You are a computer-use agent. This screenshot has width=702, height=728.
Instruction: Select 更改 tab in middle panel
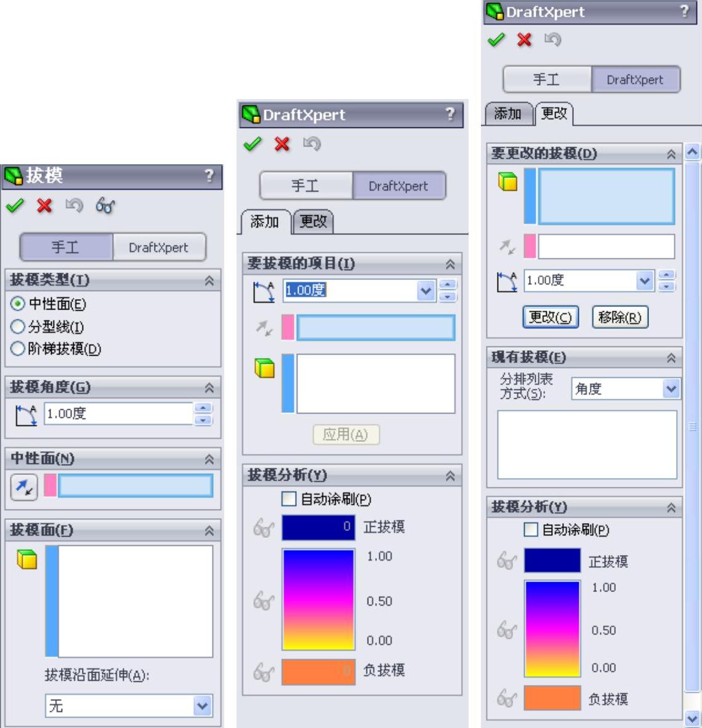[313, 222]
